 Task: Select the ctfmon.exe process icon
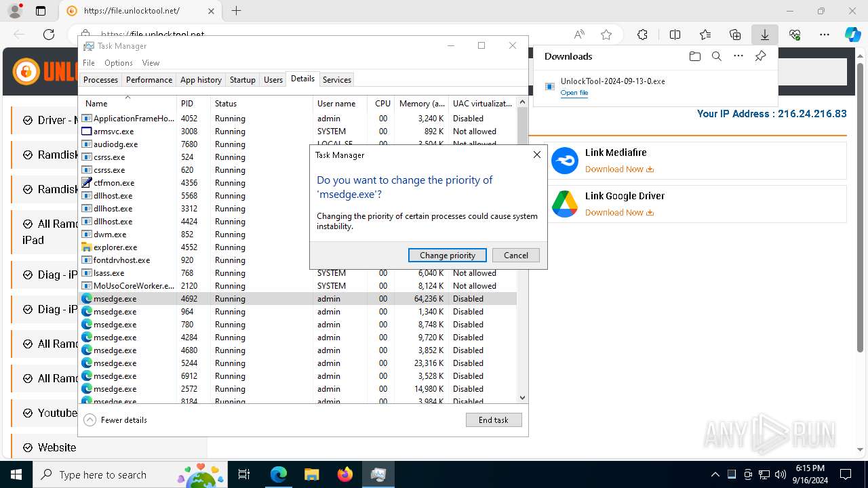[x=87, y=183]
